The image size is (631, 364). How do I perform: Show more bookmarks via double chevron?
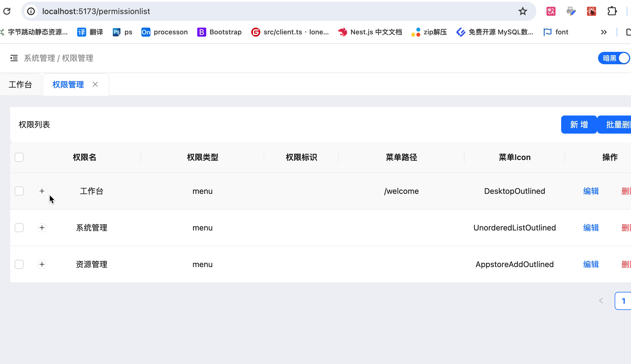coord(603,32)
